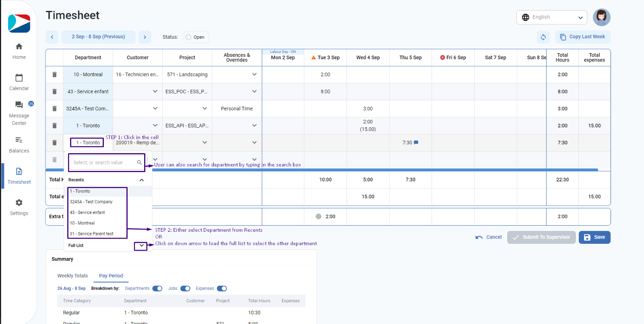This screenshot has width=644, height=324.
Task: Toggle the Departments breakdown switch
Action: 157,289
